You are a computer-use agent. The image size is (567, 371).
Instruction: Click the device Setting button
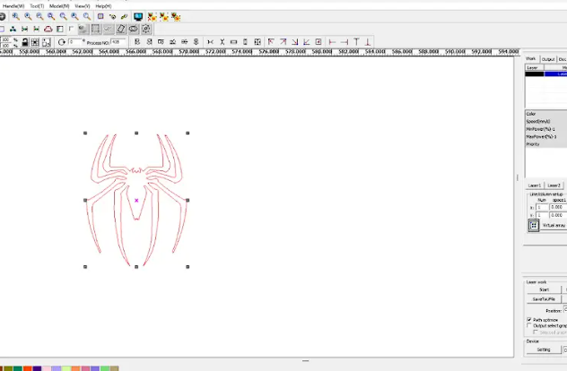pos(543,350)
